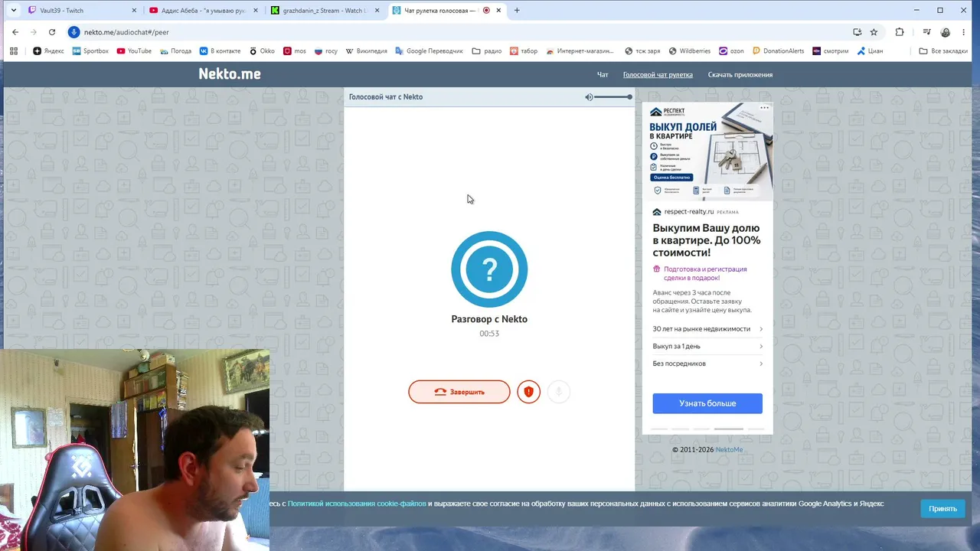This screenshot has height=551, width=980.
Task: Accept cookies with Принять button
Action: click(x=942, y=509)
